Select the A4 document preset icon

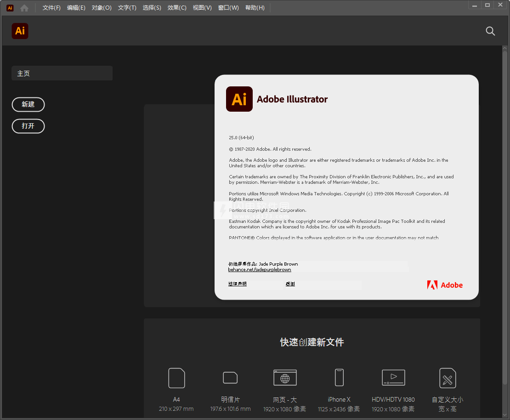(176, 378)
